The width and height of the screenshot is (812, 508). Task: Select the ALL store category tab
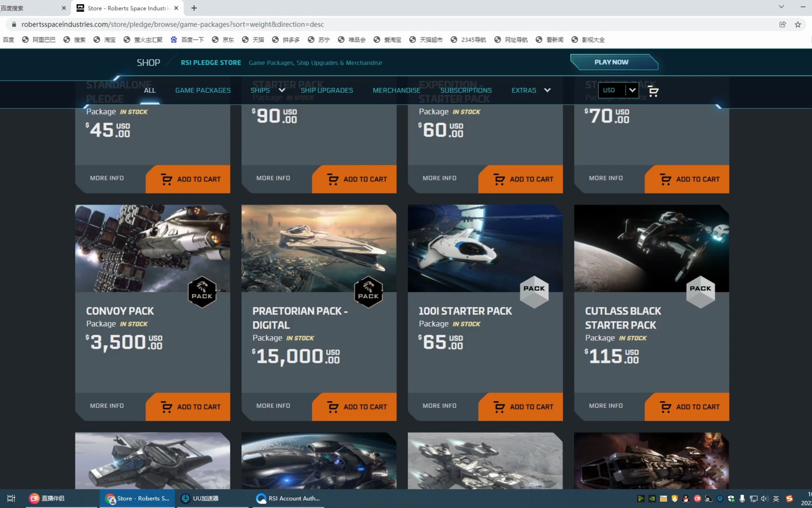[x=150, y=90]
